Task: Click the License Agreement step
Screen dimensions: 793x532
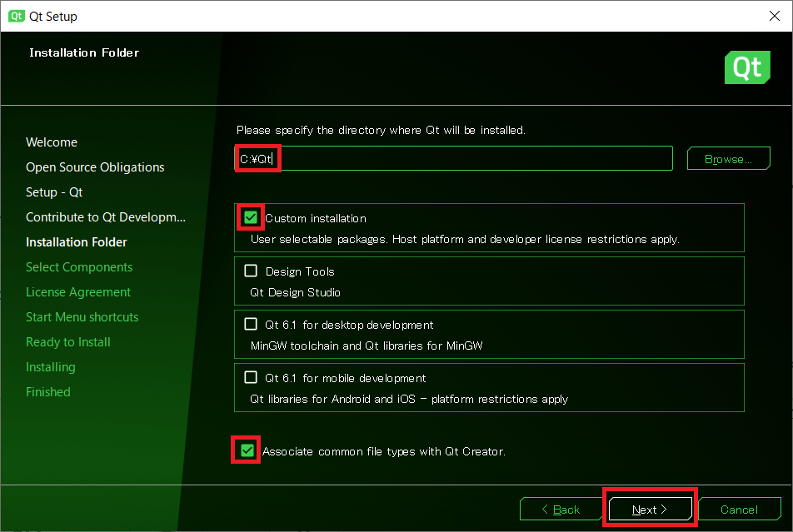Action: click(x=78, y=292)
